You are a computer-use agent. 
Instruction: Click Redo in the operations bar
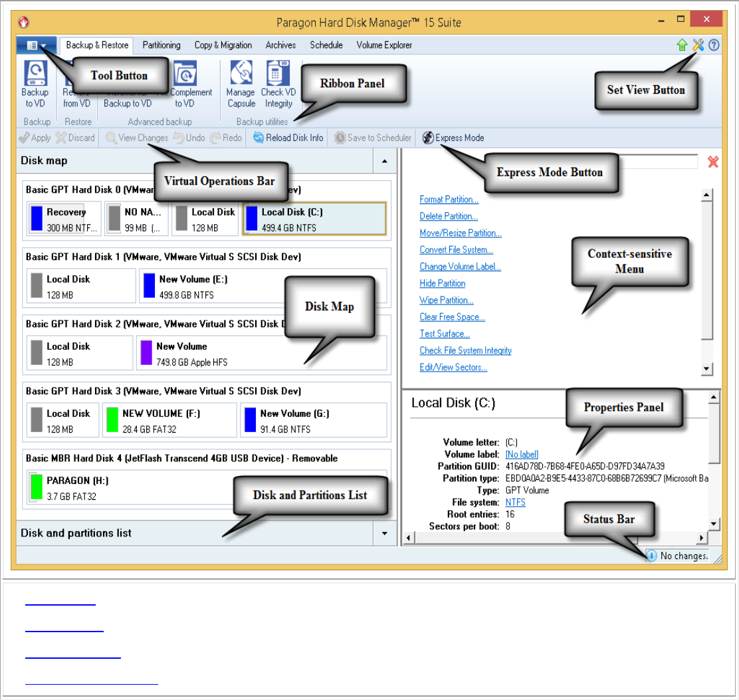coord(226,138)
